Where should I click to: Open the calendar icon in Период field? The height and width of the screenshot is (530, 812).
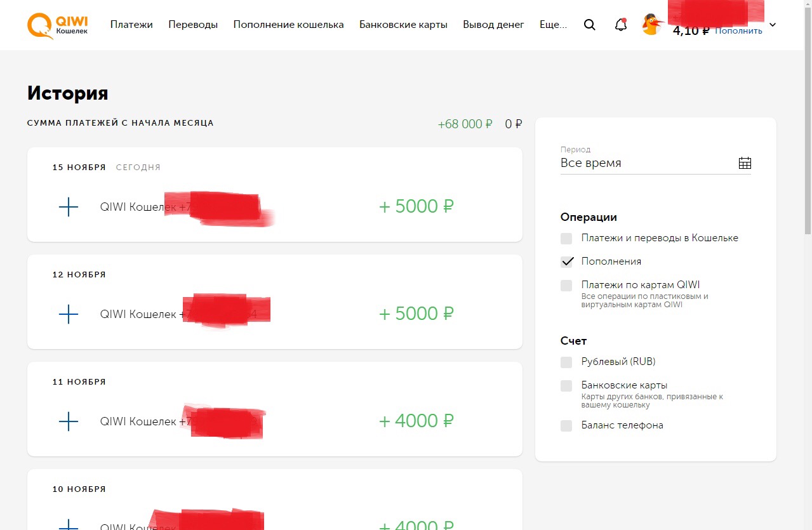coord(745,163)
